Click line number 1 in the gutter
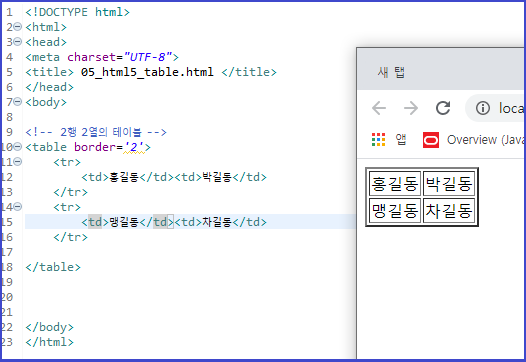Image resolution: width=526 pixels, height=362 pixels. point(9,12)
